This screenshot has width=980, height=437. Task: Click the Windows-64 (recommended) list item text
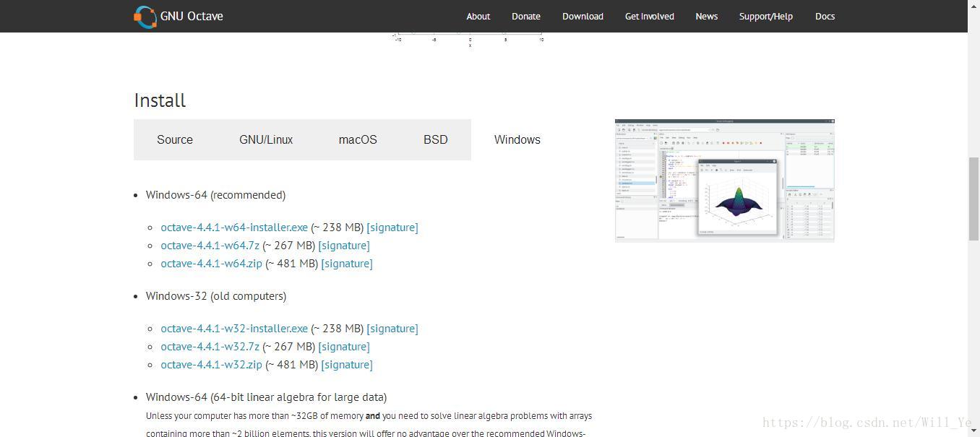[x=215, y=195]
